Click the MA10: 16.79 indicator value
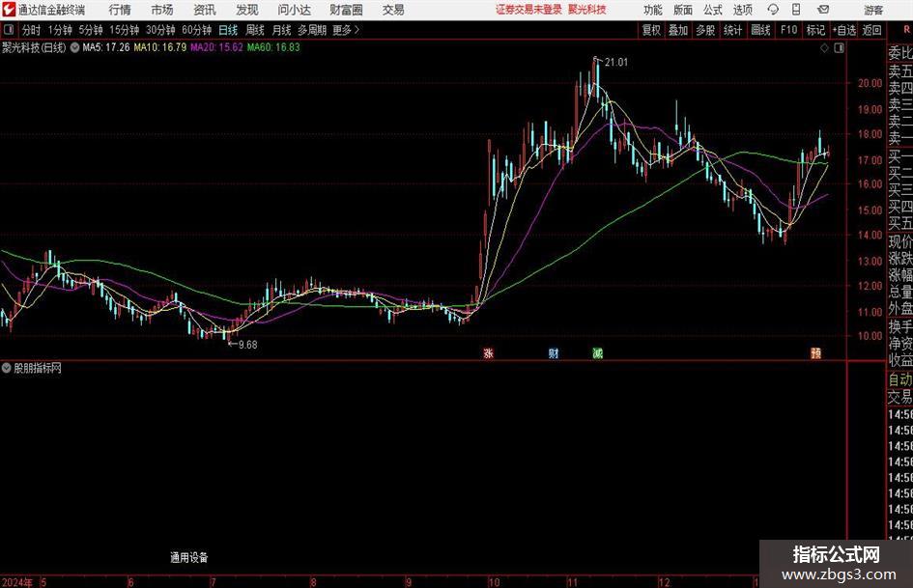 coord(160,47)
